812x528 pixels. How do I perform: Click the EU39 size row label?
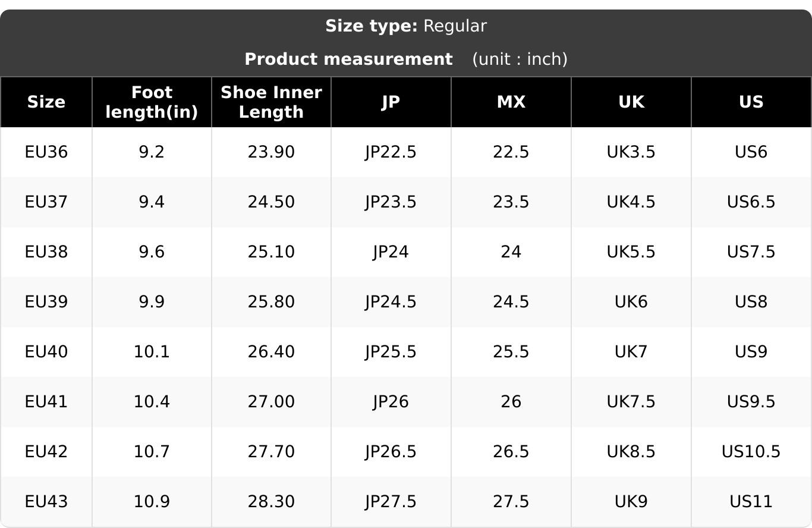(46, 302)
